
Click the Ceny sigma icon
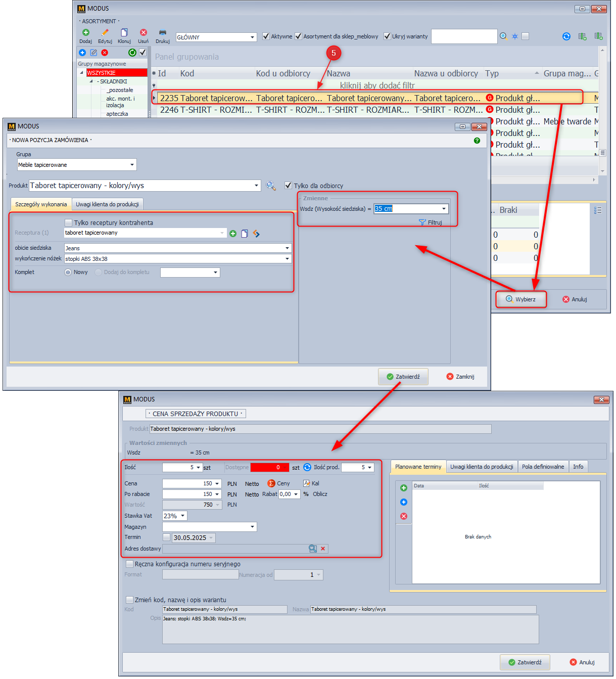pyautogui.click(x=271, y=483)
